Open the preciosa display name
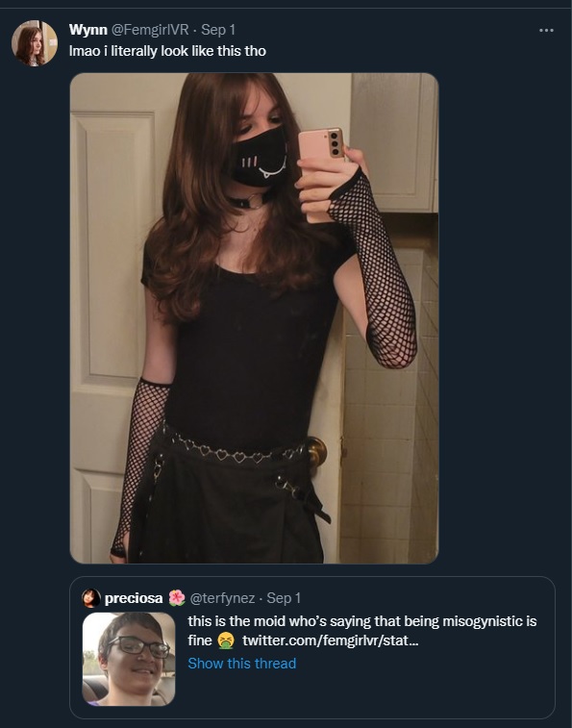572x728 pixels. [x=134, y=598]
